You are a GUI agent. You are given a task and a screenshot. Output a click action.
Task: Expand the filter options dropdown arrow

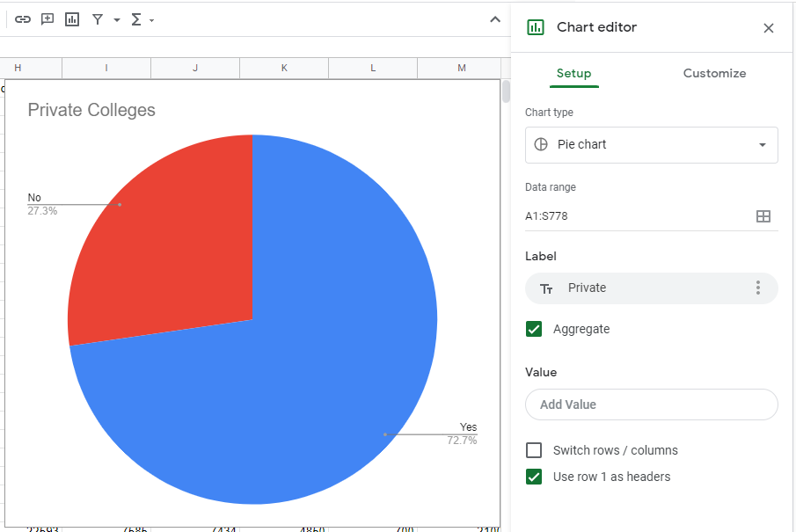click(x=117, y=20)
